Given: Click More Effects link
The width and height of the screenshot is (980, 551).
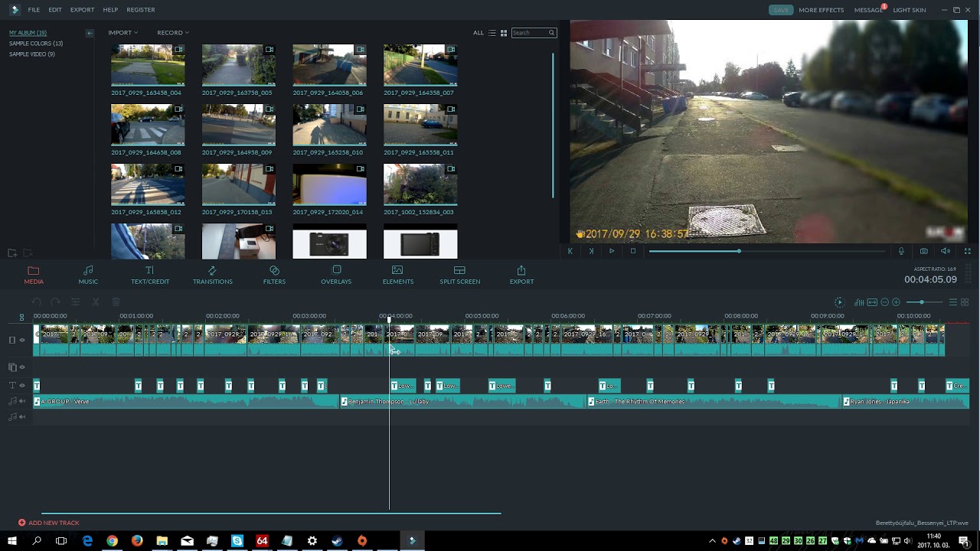Looking at the screenshot, I should tap(821, 10).
